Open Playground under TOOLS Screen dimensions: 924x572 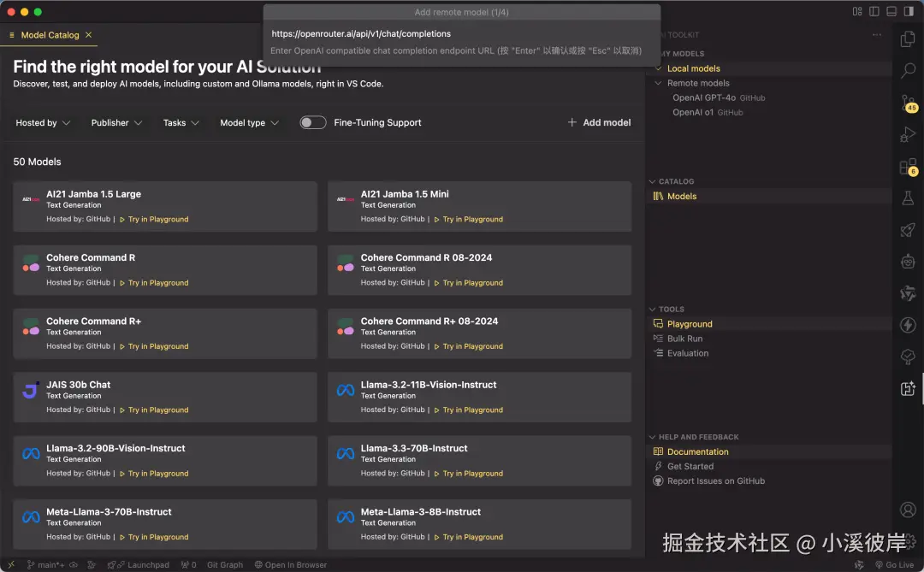(768, 324)
